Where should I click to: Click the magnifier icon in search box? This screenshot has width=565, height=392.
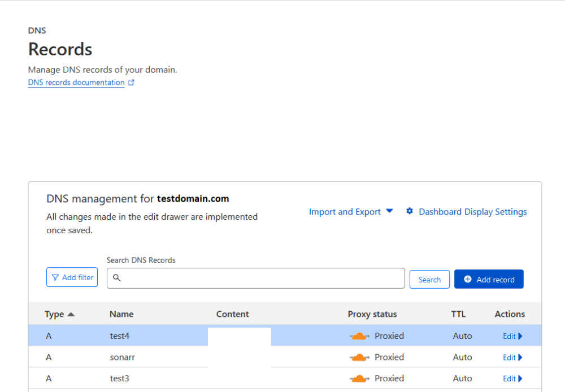click(x=117, y=277)
